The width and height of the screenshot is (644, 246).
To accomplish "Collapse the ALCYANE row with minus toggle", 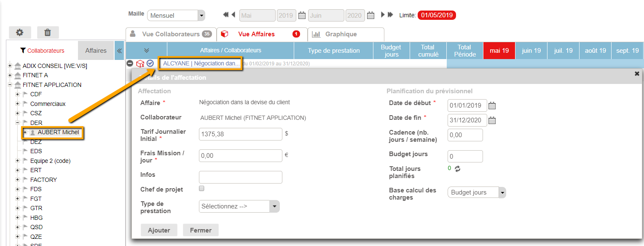I will (130, 64).
